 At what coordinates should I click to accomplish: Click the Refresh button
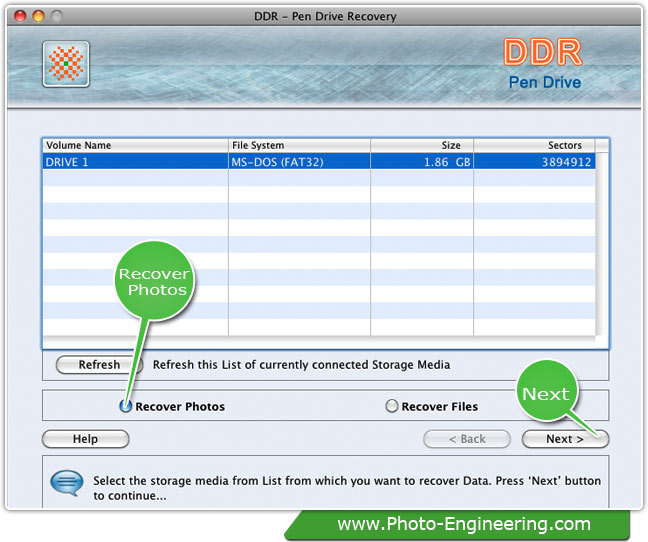(x=99, y=365)
